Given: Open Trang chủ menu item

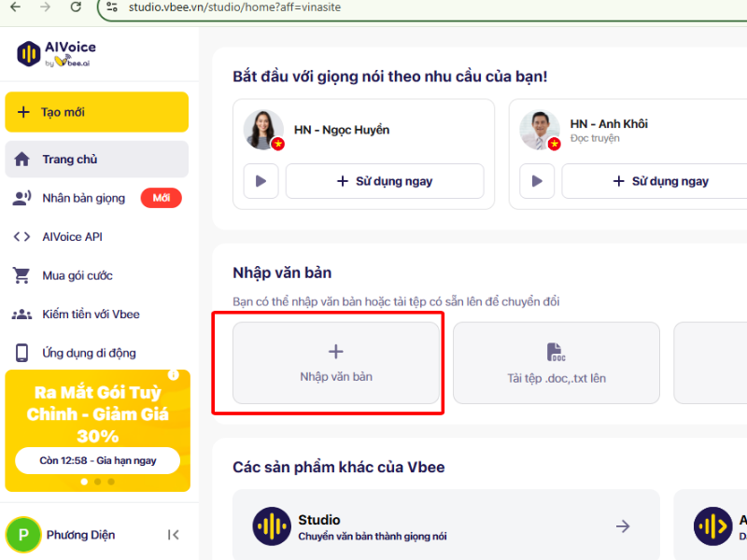Looking at the screenshot, I should [x=97, y=159].
